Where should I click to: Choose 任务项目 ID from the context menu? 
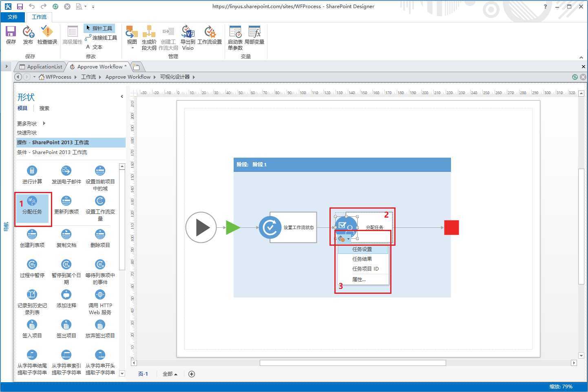(x=363, y=269)
